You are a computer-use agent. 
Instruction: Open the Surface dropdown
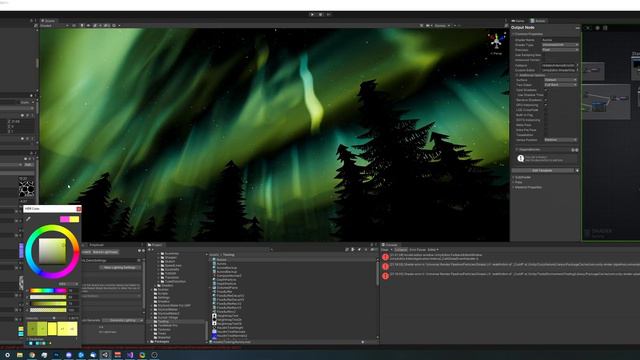(x=560, y=80)
